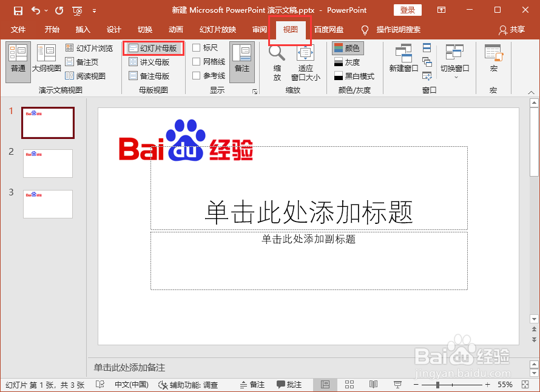Image resolution: width=540 pixels, height=392 pixels.
Task: Switch to the 开始 Home tab
Action: 52,30
